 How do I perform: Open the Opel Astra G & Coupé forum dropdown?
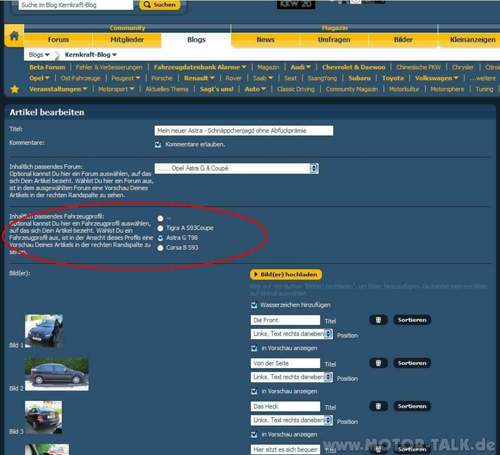[x=237, y=168]
